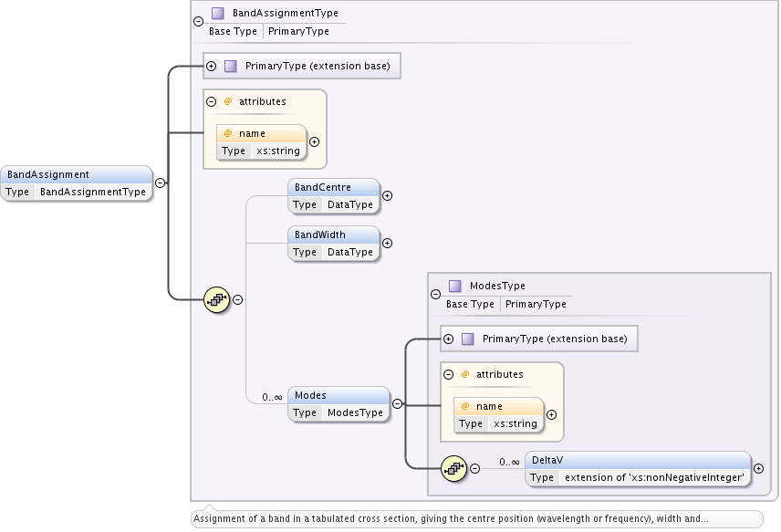This screenshot has height=532, width=781.
Task: Click the ModesType complex type icon
Action: [x=454, y=286]
